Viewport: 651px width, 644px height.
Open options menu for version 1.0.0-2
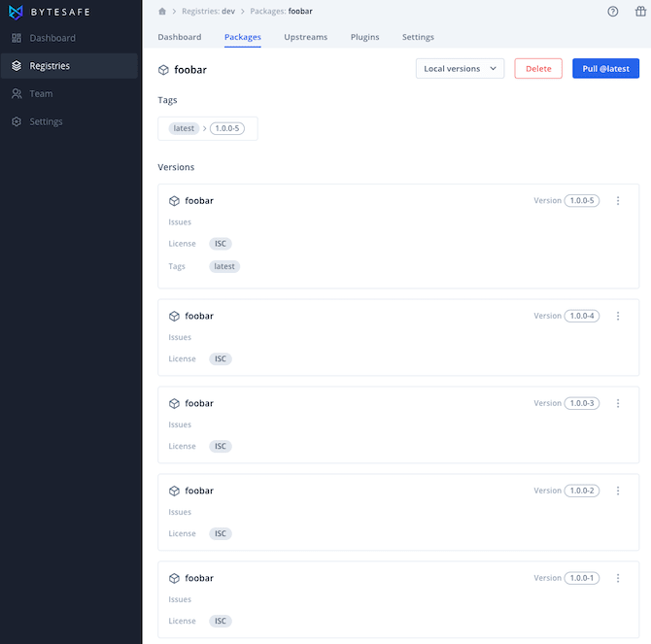click(x=618, y=491)
